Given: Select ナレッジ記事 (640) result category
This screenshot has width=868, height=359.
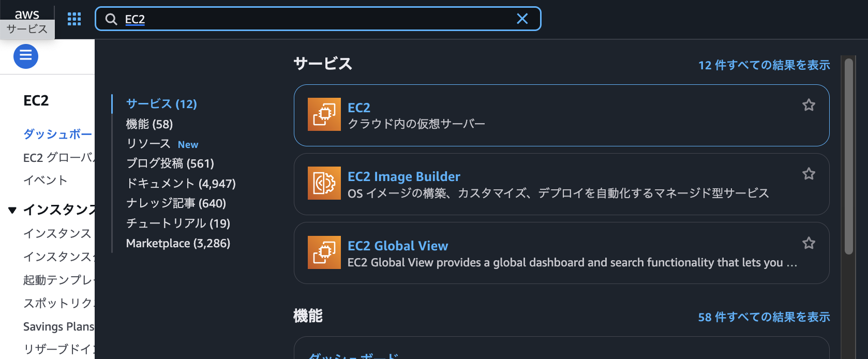Looking at the screenshot, I should 176,203.
